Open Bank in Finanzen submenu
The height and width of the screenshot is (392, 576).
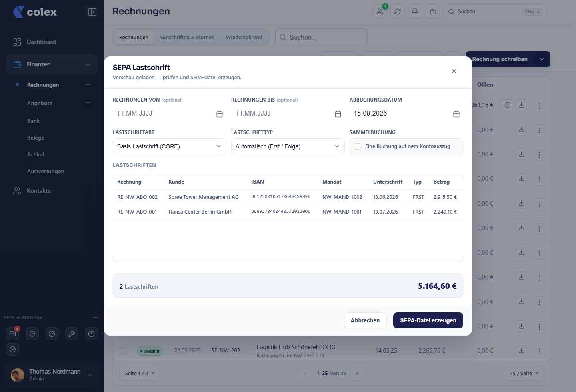tap(34, 121)
